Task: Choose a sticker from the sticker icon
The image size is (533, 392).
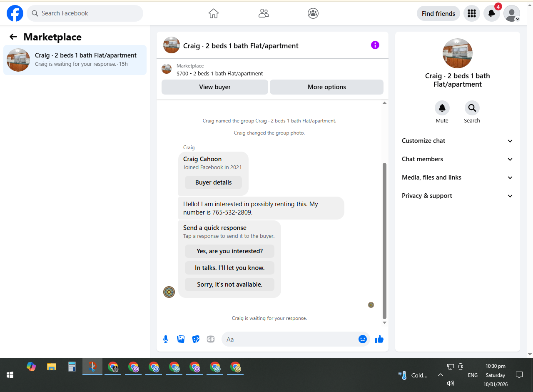Action: (x=196, y=339)
